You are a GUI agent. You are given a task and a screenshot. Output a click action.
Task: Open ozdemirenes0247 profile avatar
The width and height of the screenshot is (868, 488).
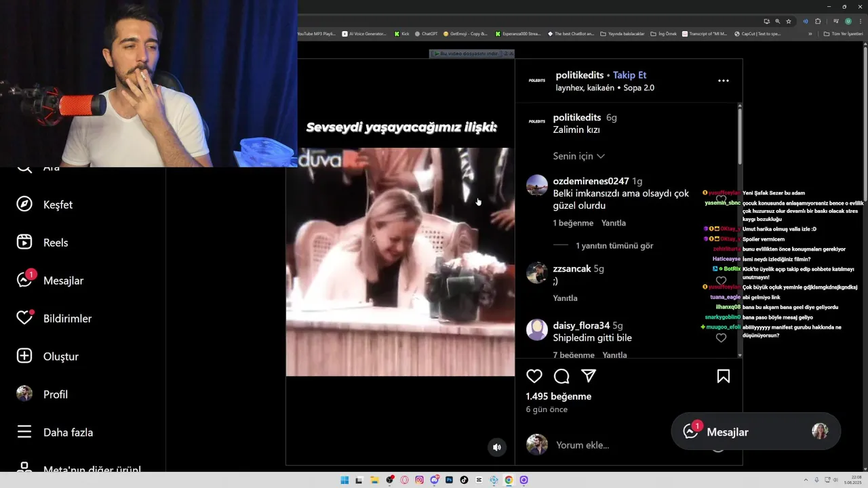[537, 185]
